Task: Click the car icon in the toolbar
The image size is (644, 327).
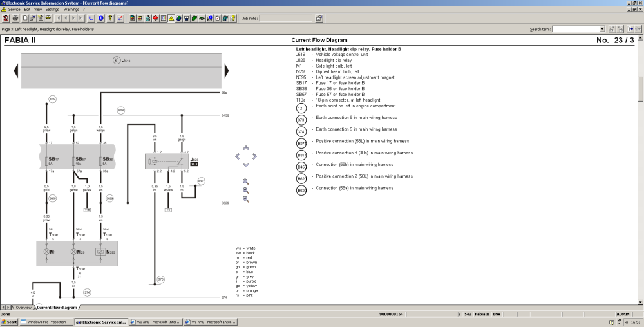Action: pos(48,18)
